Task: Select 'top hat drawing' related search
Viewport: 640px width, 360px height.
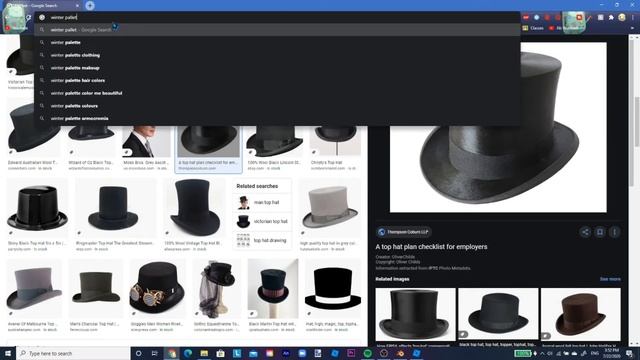Action: tap(262, 240)
